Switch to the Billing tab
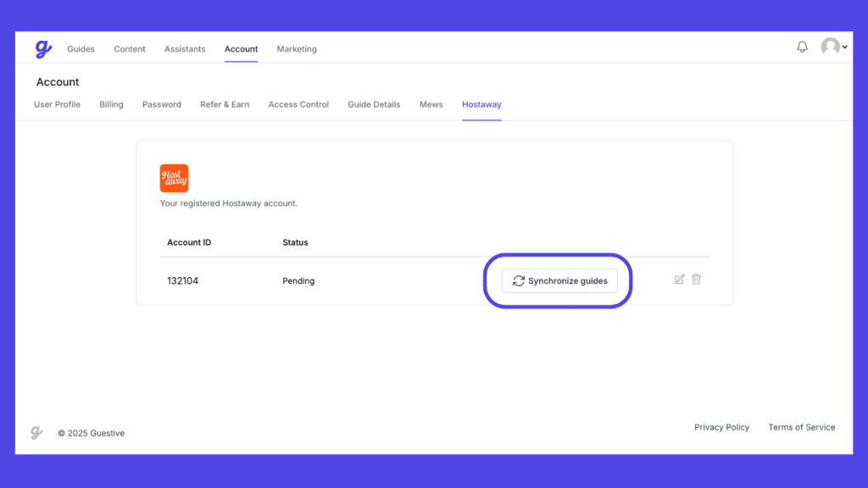 [x=111, y=104]
